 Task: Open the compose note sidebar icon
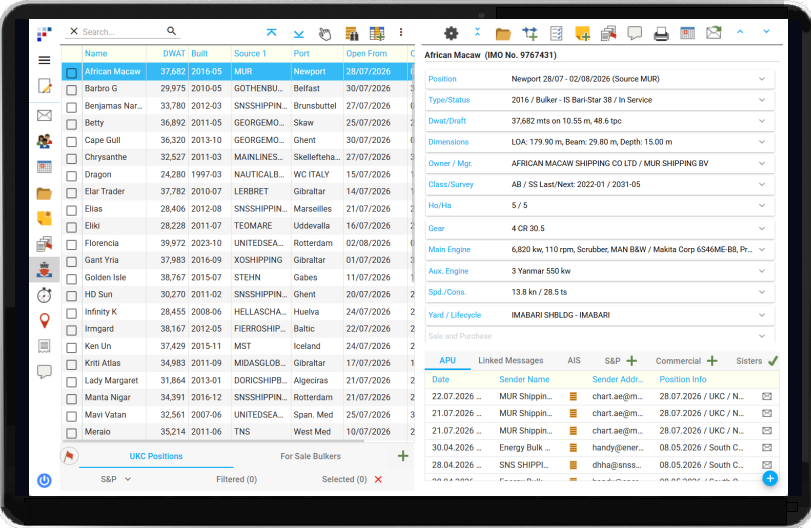44,86
